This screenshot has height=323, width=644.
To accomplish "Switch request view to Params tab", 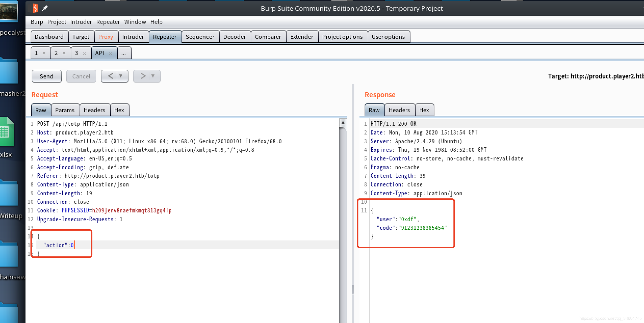I will [65, 110].
